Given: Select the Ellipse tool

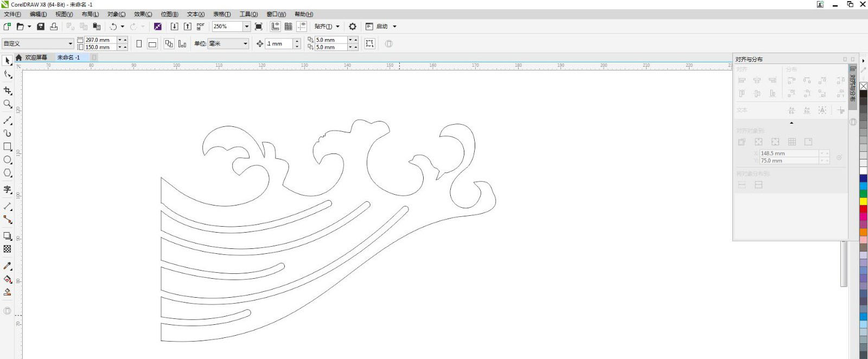Looking at the screenshot, I should click(x=8, y=160).
